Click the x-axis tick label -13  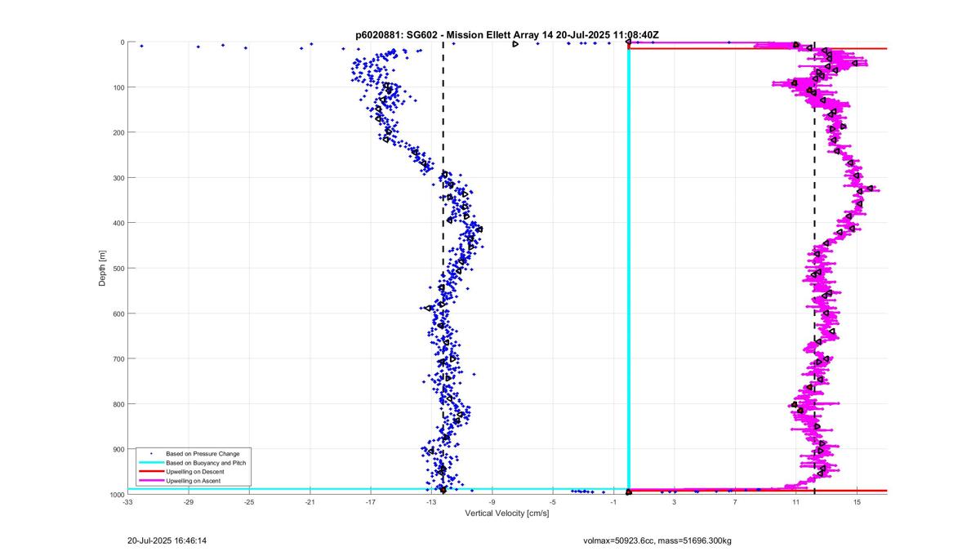pos(431,502)
